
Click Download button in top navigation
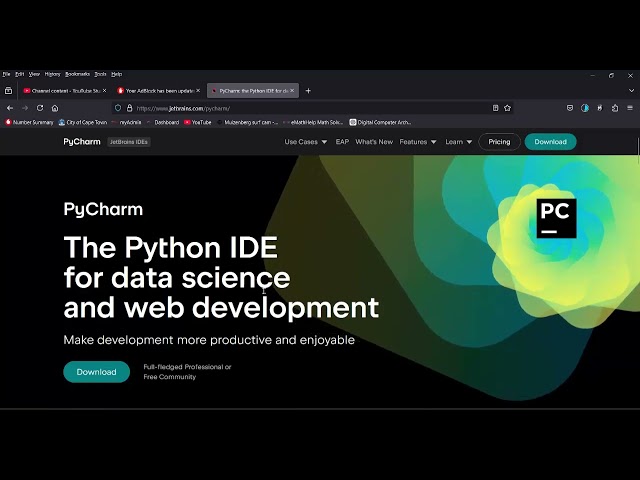(x=551, y=142)
